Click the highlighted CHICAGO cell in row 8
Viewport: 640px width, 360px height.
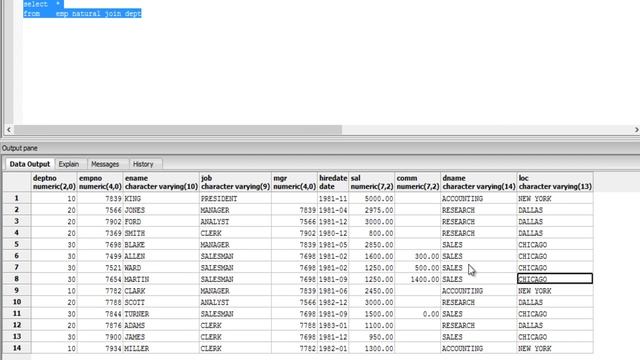pyautogui.click(x=555, y=279)
